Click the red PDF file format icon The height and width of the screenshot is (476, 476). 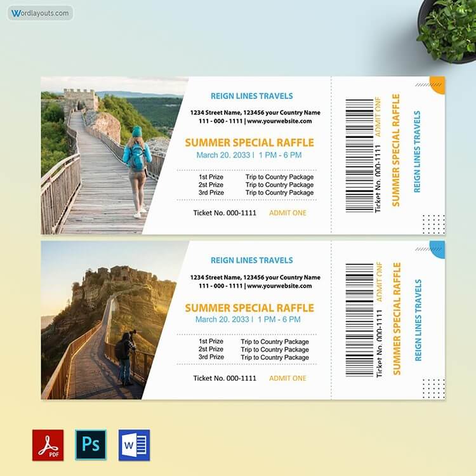coord(48,445)
